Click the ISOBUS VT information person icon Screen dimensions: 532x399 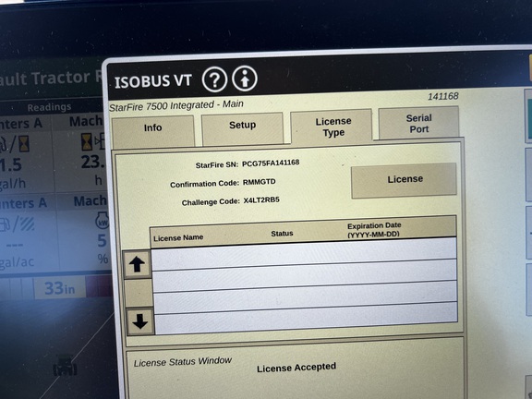[245, 79]
